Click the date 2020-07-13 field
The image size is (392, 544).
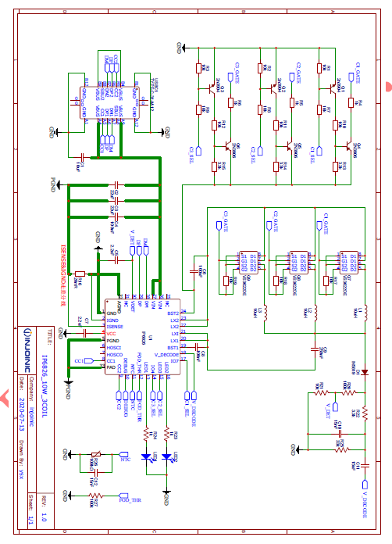click(x=22, y=414)
